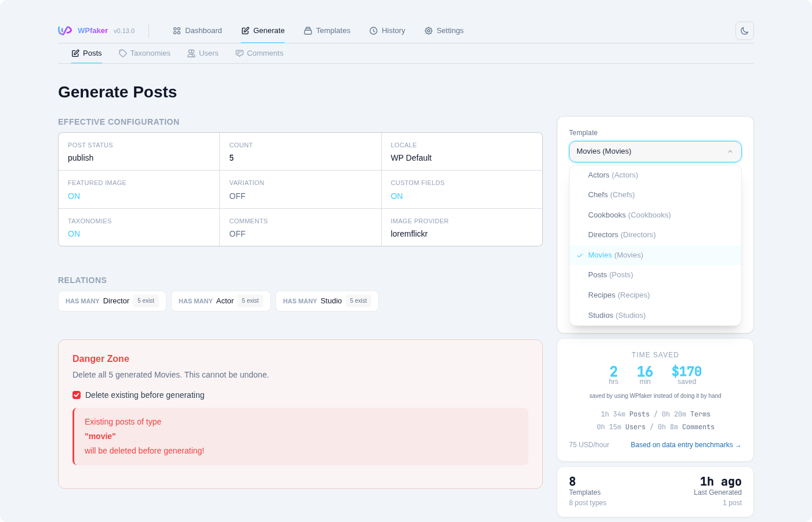Click the 5 exist badge beside Studio
Image resolution: width=812 pixels, height=522 pixels.
[358, 300]
